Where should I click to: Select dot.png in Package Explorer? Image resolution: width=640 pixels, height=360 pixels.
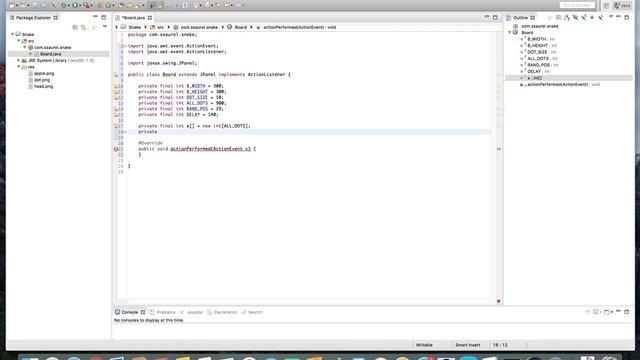[42, 80]
